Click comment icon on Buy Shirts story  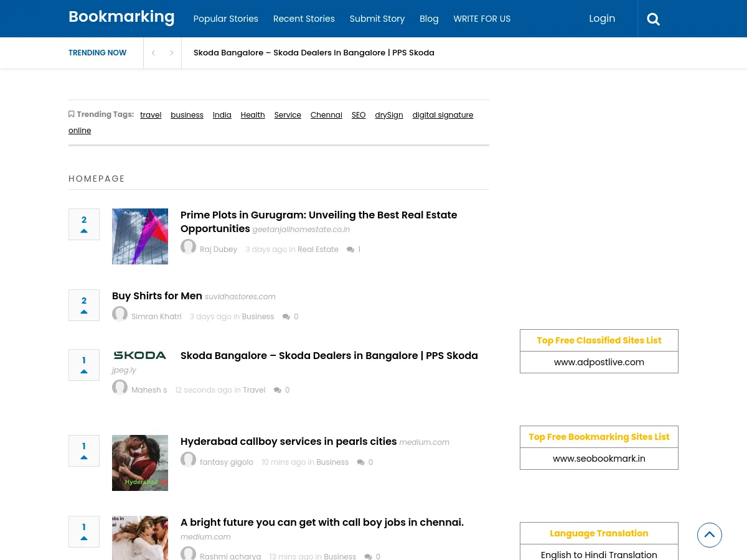tap(286, 316)
